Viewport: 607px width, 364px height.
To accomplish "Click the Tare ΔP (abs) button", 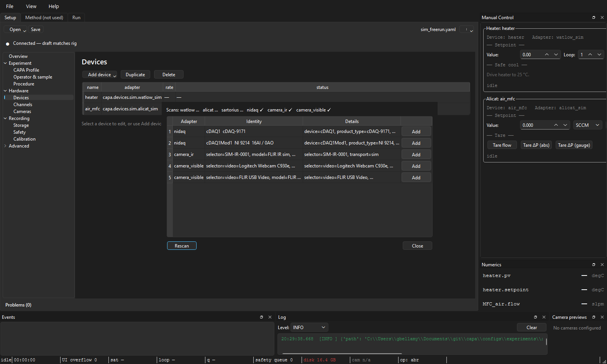I will pyautogui.click(x=536, y=145).
